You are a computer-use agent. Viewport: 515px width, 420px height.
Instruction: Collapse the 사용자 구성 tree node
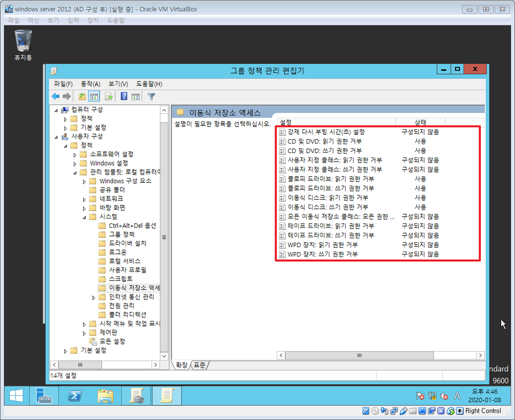pyautogui.click(x=56, y=137)
